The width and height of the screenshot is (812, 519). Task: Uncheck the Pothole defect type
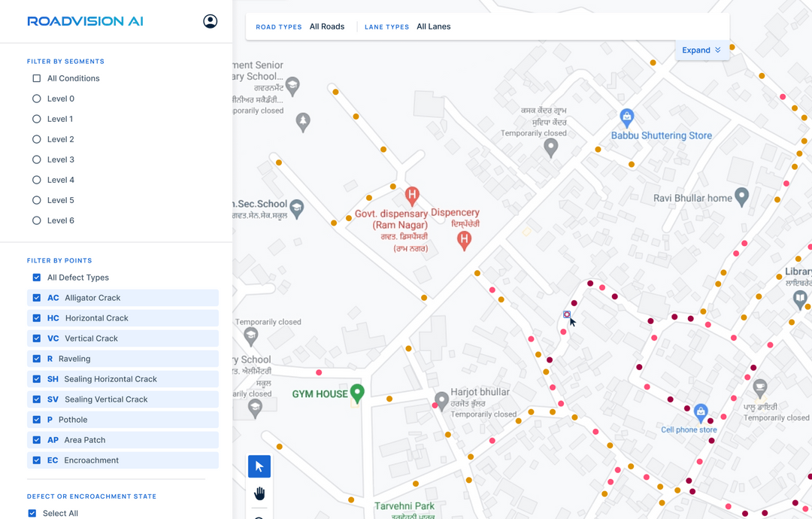pos(35,419)
